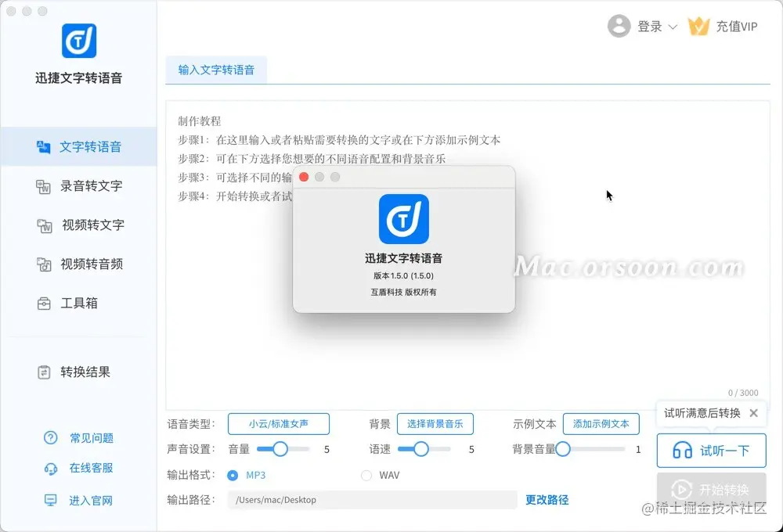The width and height of the screenshot is (783, 532).
Task: Click the 版本 1.5.0 (1.5.0) text
Action: (403, 275)
